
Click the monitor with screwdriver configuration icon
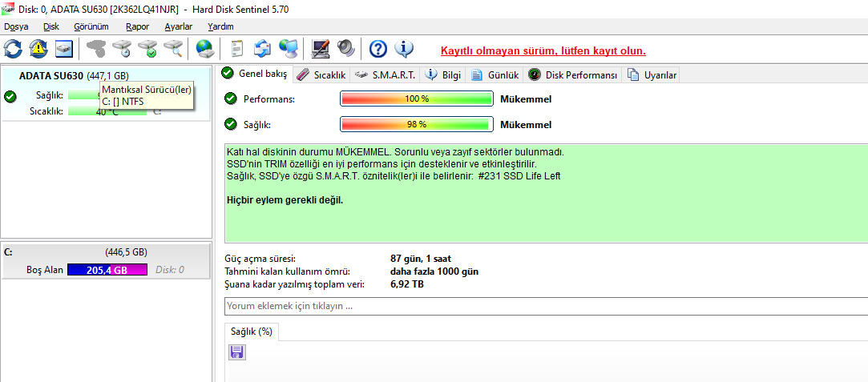tap(321, 49)
